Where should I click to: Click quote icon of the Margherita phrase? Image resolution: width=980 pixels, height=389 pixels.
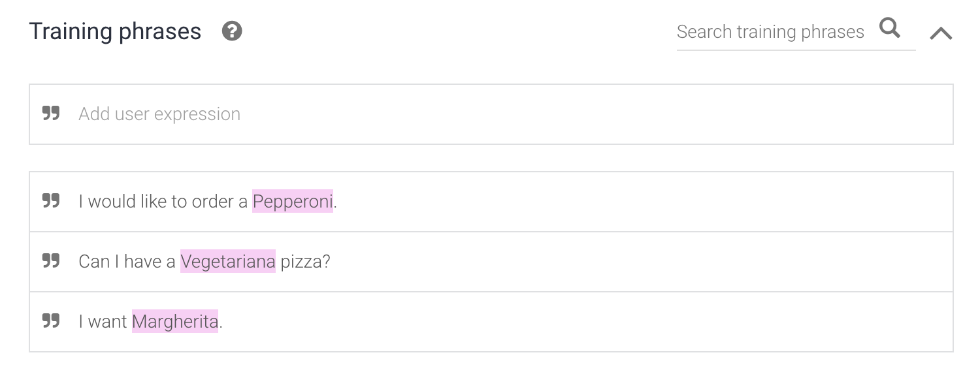point(51,321)
